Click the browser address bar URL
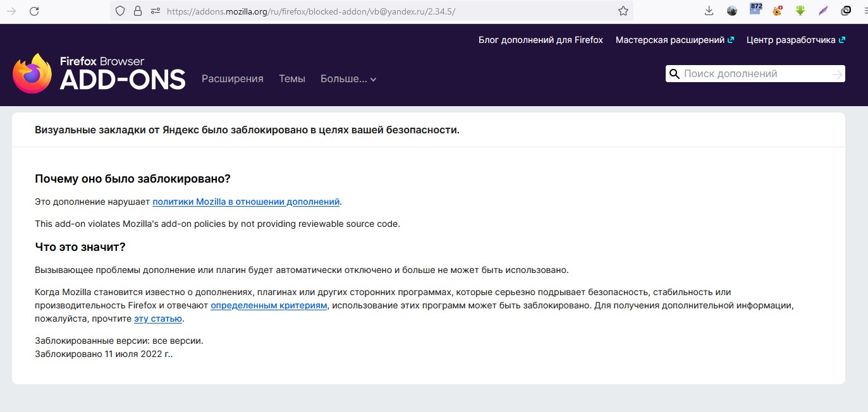The height and width of the screenshot is (412, 868). point(311,11)
